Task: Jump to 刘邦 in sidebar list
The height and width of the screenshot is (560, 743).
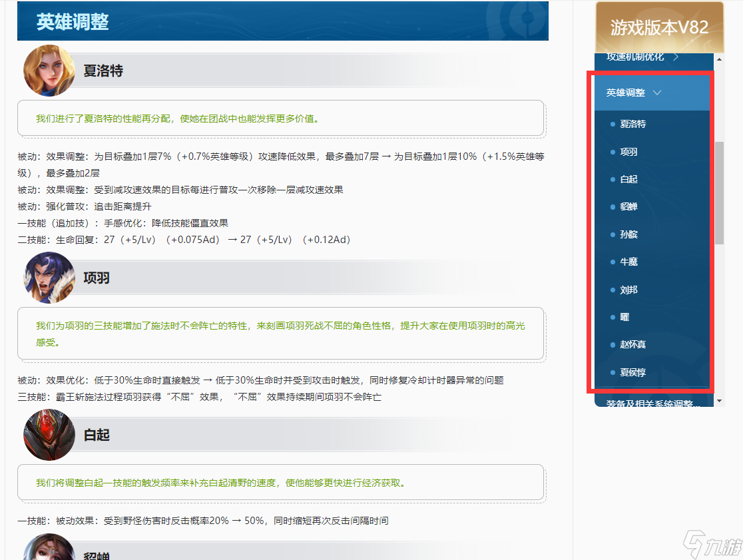Action: (x=628, y=290)
